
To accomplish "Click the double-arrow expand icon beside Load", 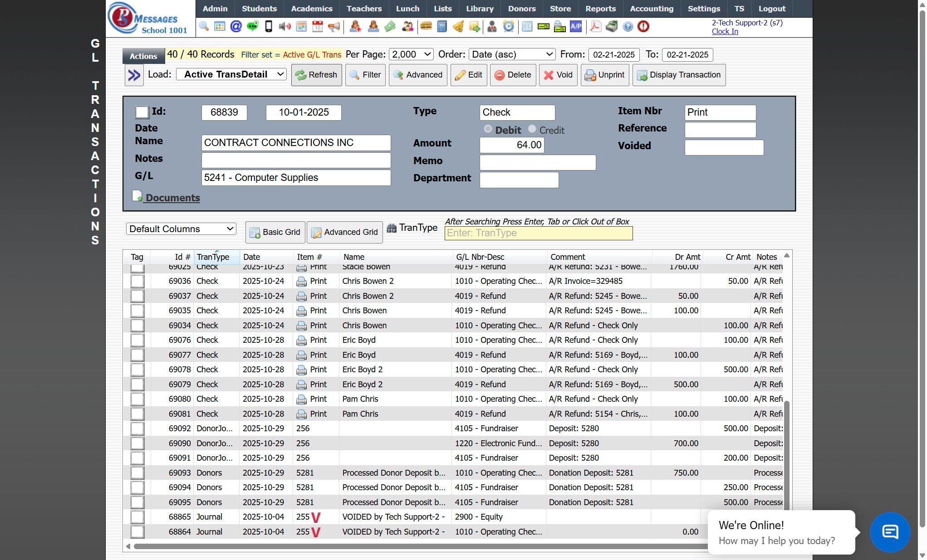I will (x=134, y=75).
